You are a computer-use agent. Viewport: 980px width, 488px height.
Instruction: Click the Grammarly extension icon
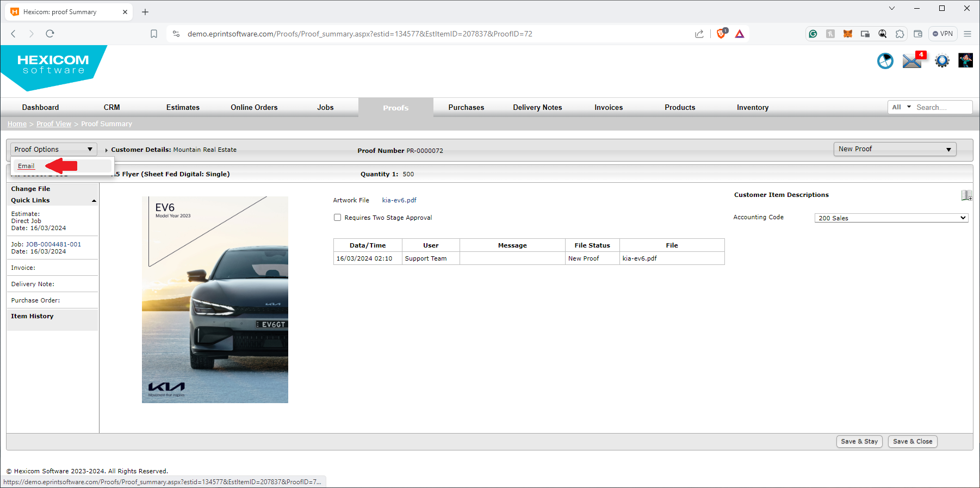coord(813,34)
